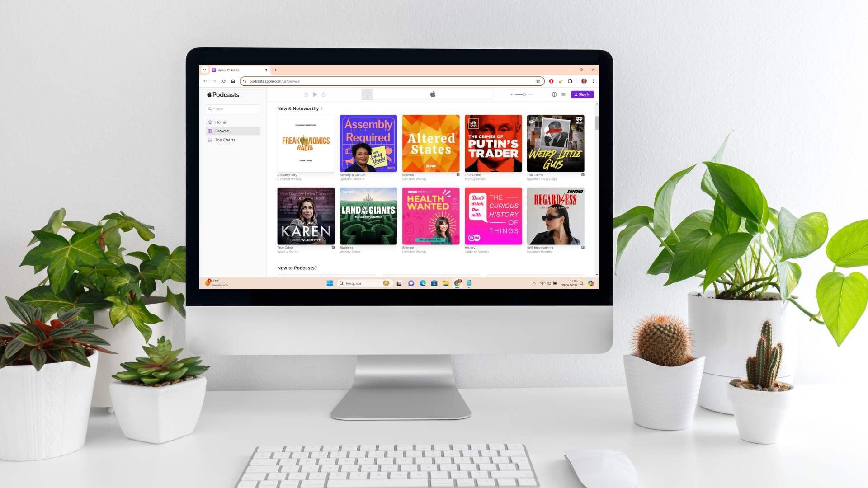868x488 pixels.
Task: Click the Weird Little Guys podcast cover
Action: click(x=555, y=143)
